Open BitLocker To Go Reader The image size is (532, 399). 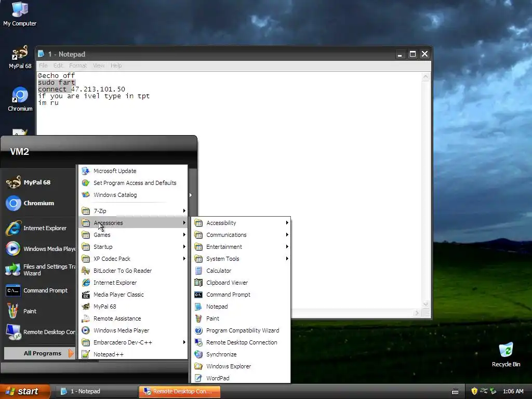pos(133,271)
